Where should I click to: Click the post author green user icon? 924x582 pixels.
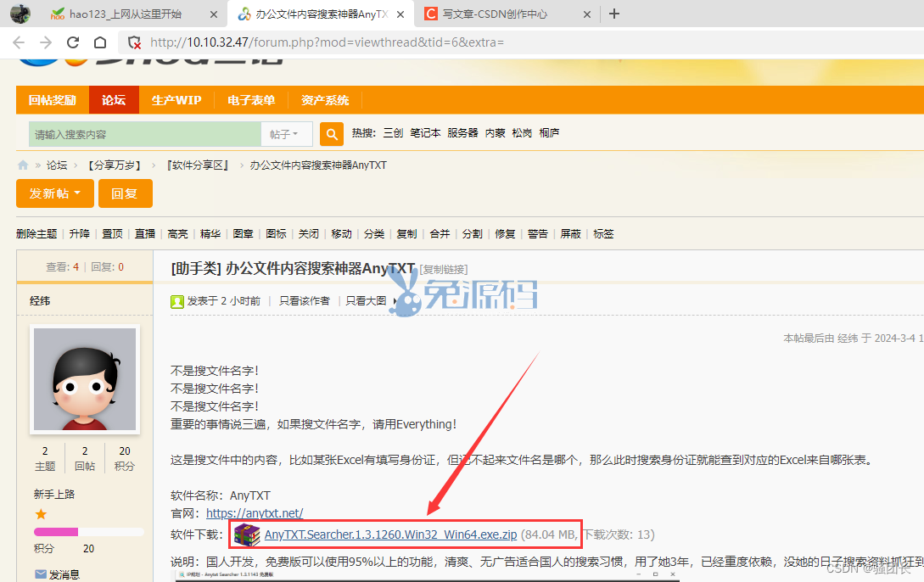(x=176, y=301)
